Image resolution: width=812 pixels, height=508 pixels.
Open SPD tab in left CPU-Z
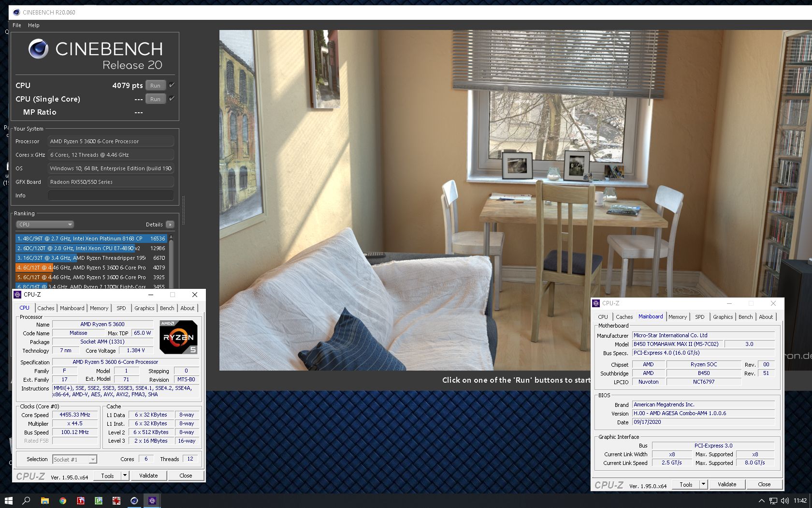pyautogui.click(x=121, y=308)
